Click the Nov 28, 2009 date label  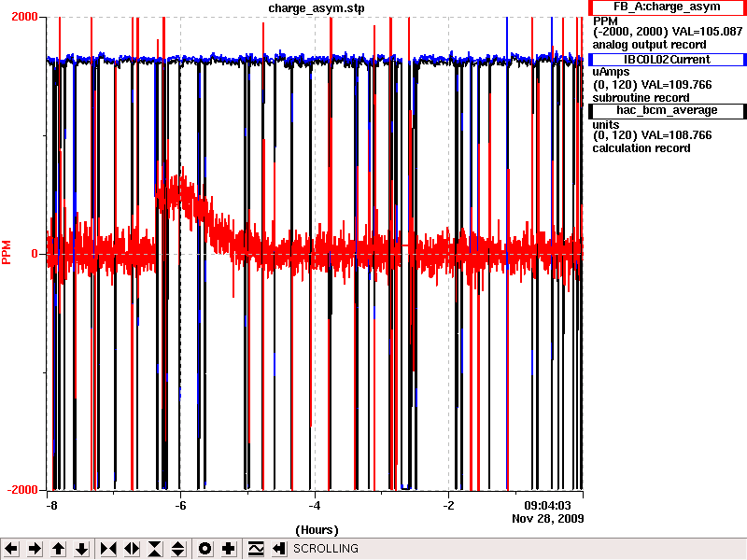[x=548, y=519]
